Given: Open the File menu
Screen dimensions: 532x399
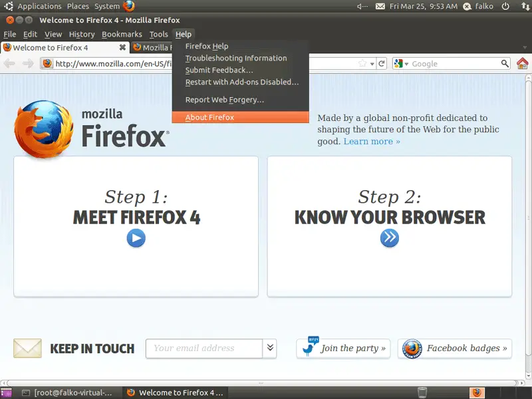Looking at the screenshot, I should click(10, 35).
